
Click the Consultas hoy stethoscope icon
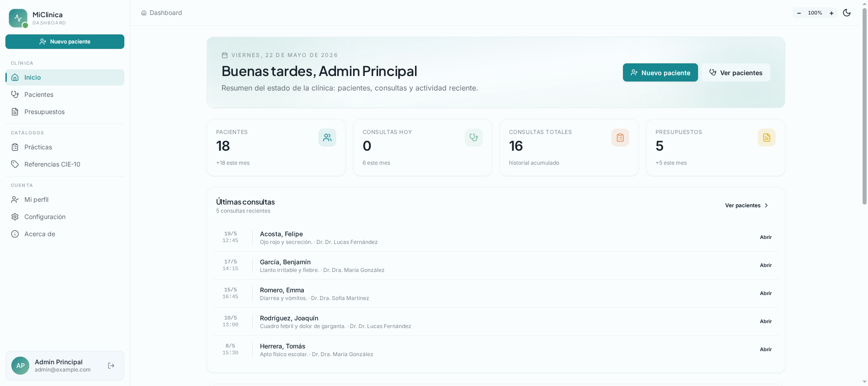[474, 138]
